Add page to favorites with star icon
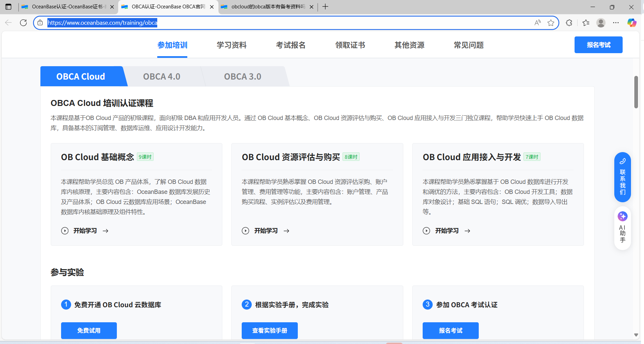644x344 pixels. pyautogui.click(x=551, y=23)
